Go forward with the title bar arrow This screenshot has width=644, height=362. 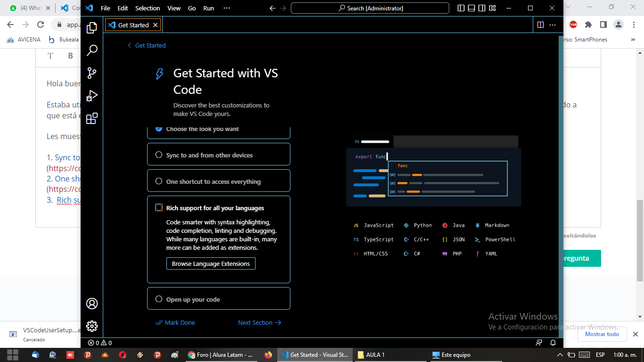283,8
